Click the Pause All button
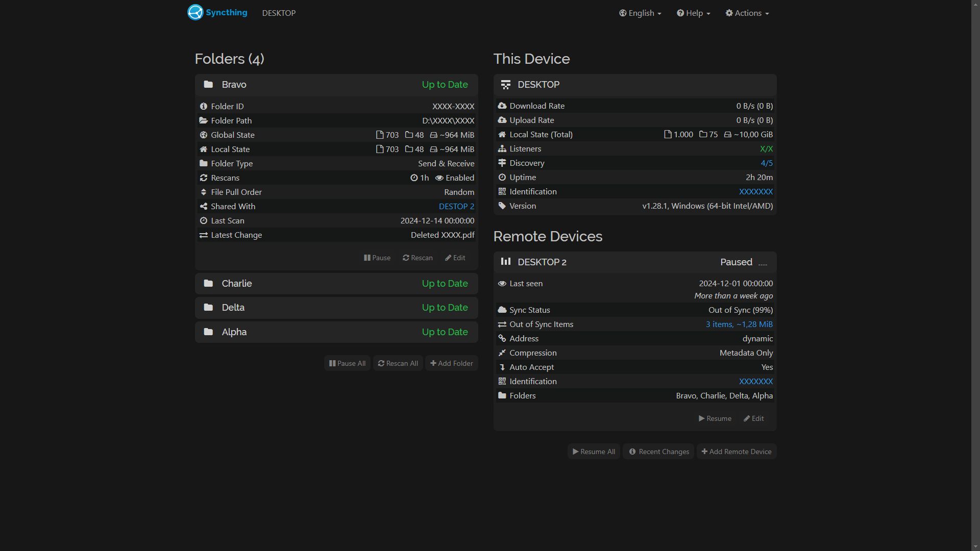The image size is (980, 551). [x=347, y=363]
